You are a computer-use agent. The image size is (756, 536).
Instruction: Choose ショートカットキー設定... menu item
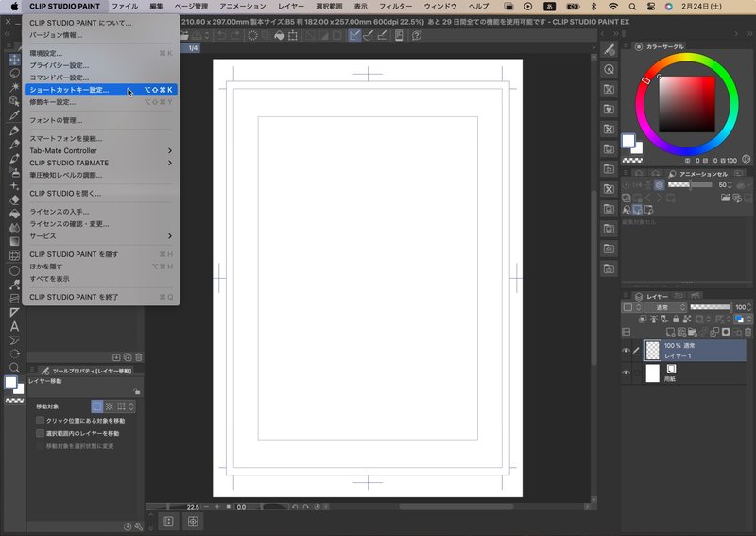tap(101, 90)
